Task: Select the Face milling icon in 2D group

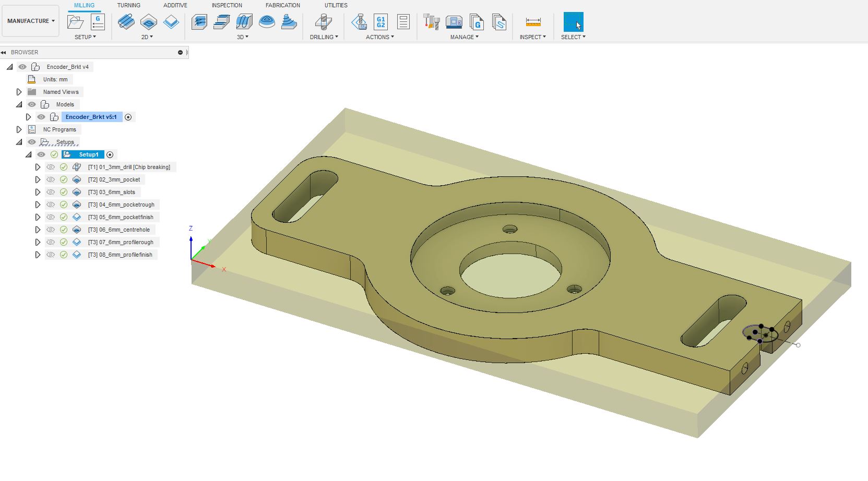Action: pos(171,22)
